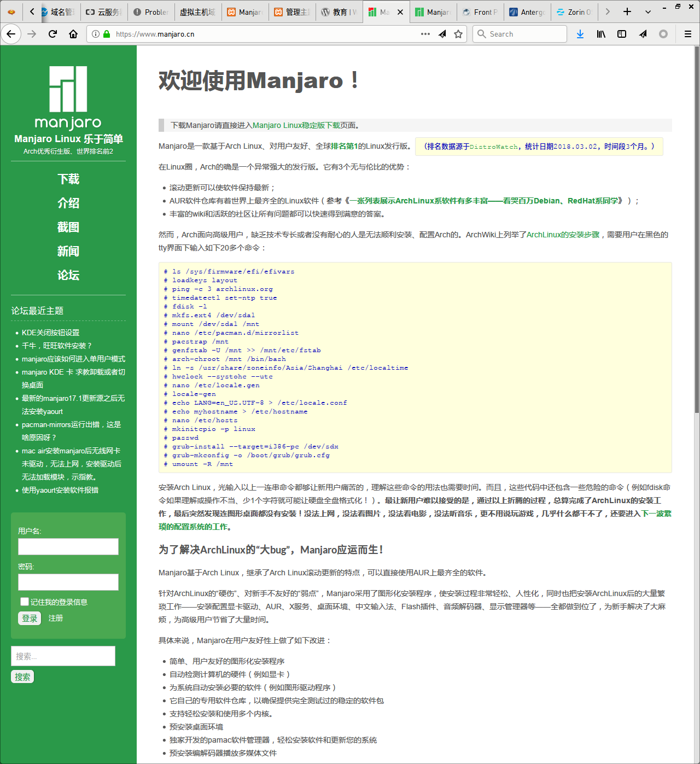The height and width of the screenshot is (764, 700).
Task: Open forum topic 使用yaourt安装软件报错
Action: coord(60,490)
